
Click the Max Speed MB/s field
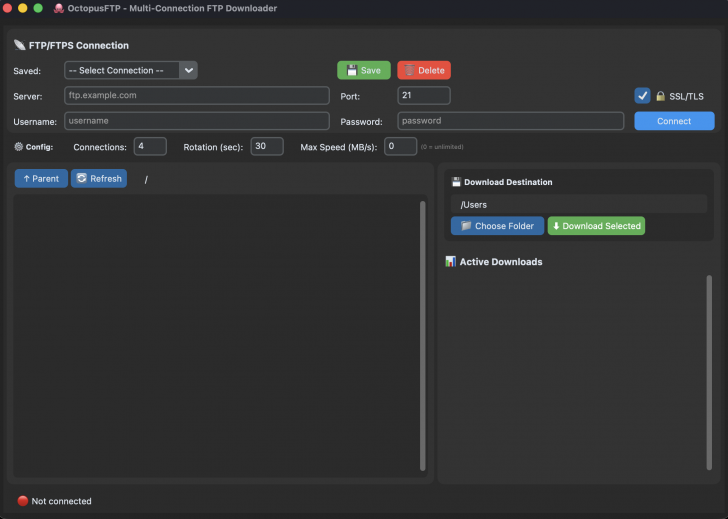tap(401, 147)
